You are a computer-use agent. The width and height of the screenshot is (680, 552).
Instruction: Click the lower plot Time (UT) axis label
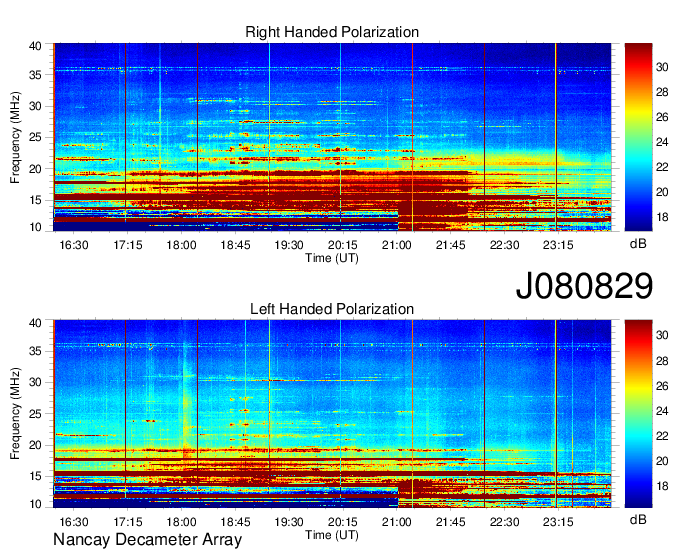point(332,535)
